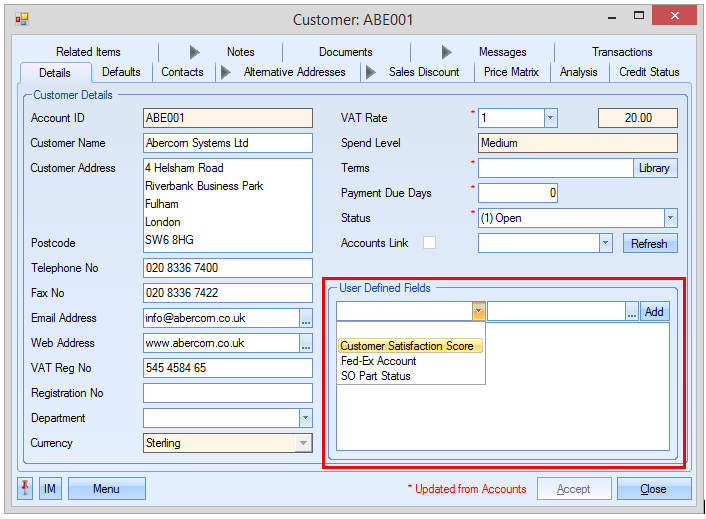This screenshot has width=706, height=519.
Task: Choose Customer Satisfaction Score option
Action: 406,346
